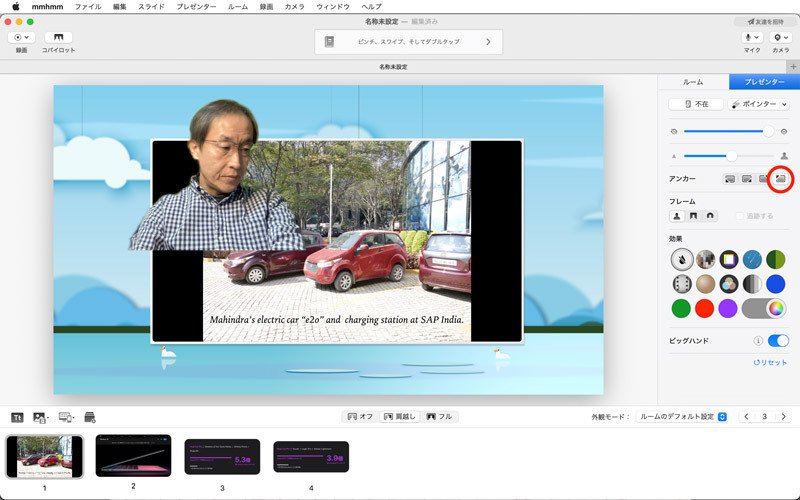Switch to the Room (ルーム) tab
The width and height of the screenshot is (800, 500).
point(693,82)
